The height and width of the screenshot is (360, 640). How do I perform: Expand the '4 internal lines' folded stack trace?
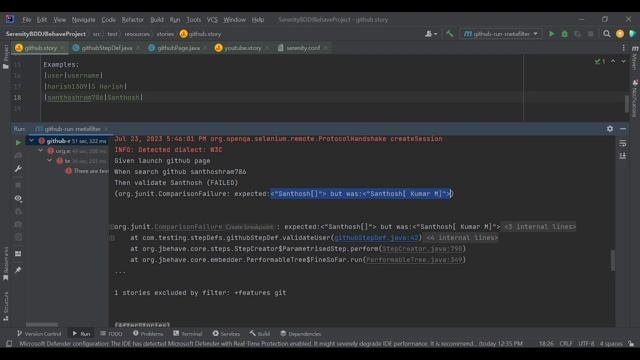point(461,238)
